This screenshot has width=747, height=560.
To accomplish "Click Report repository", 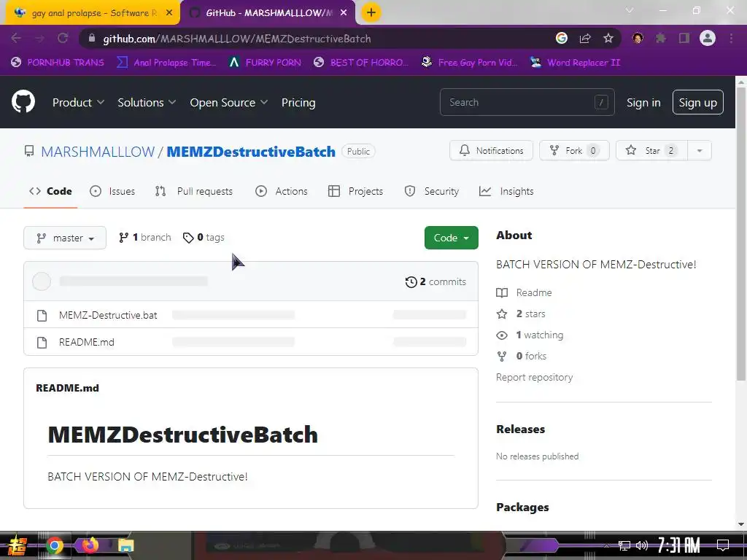I will [x=535, y=377].
